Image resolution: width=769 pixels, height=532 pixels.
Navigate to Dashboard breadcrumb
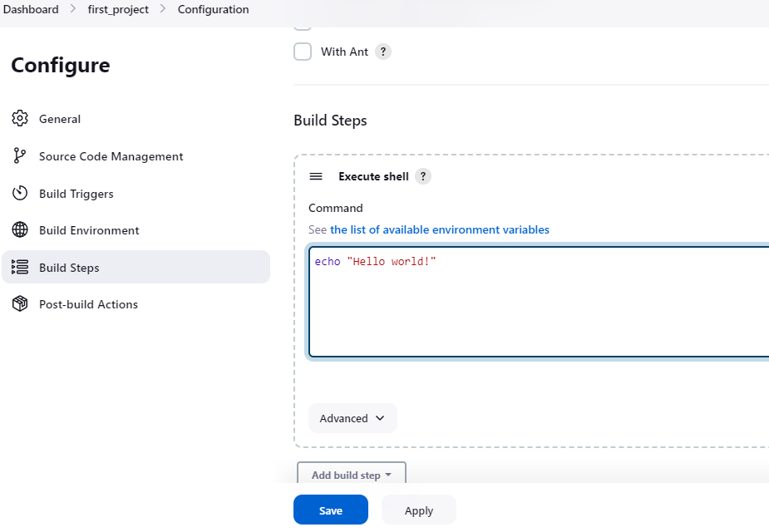31,10
